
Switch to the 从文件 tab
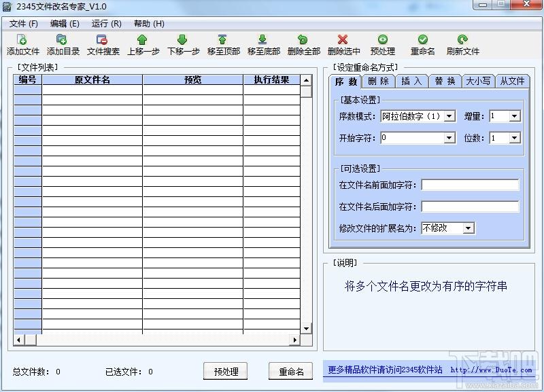(x=512, y=81)
